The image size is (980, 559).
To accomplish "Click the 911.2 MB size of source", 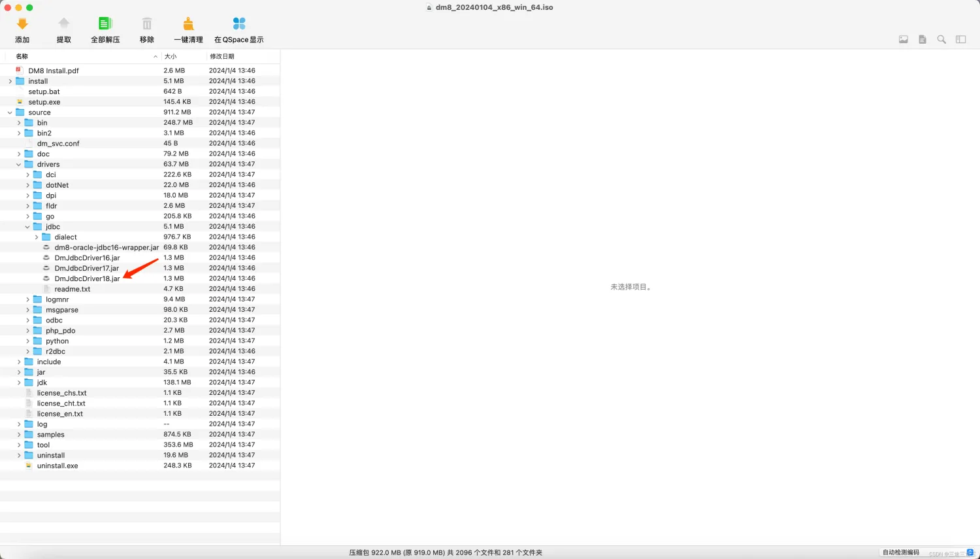I will [177, 112].
